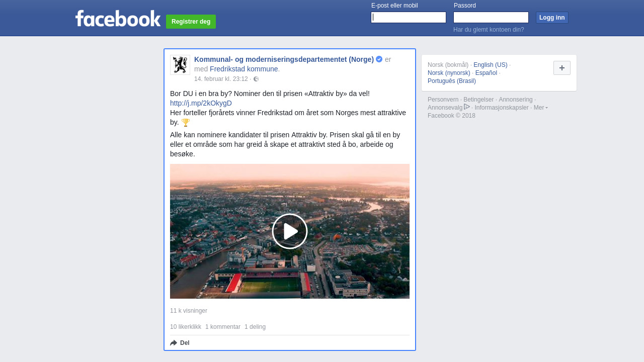Click the AdChoices triangle icon
The height and width of the screenshot is (362, 644).
click(x=467, y=107)
